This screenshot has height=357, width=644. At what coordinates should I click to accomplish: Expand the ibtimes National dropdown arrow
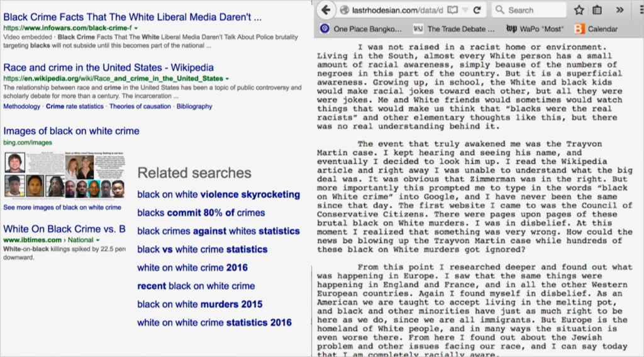[97, 240]
